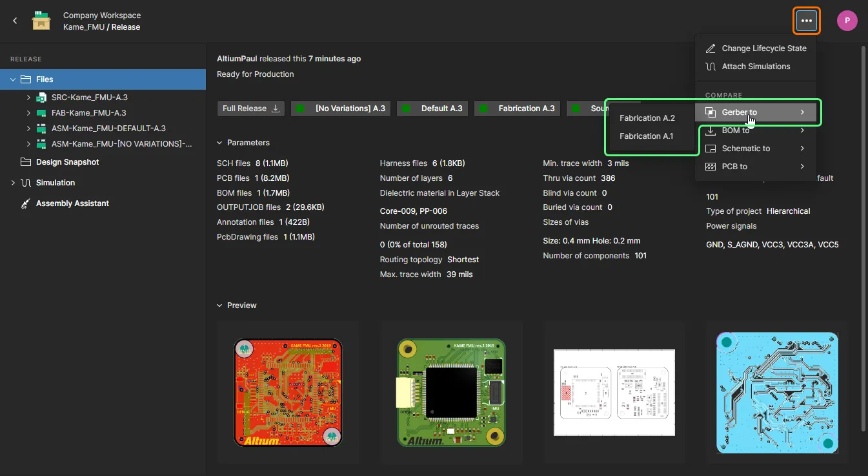Click the PCB to compare icon
The width and height of the screenshot is (868, 476).
[x=711, y=167]
